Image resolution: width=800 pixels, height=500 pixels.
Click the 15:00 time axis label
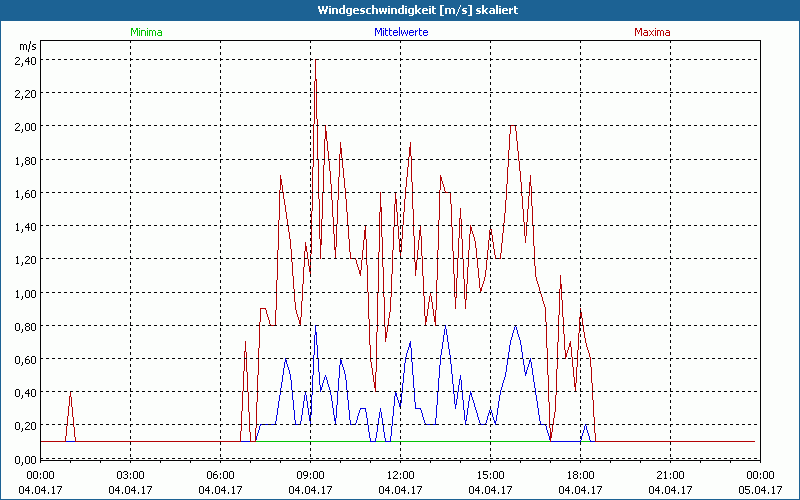click(490, 475)
